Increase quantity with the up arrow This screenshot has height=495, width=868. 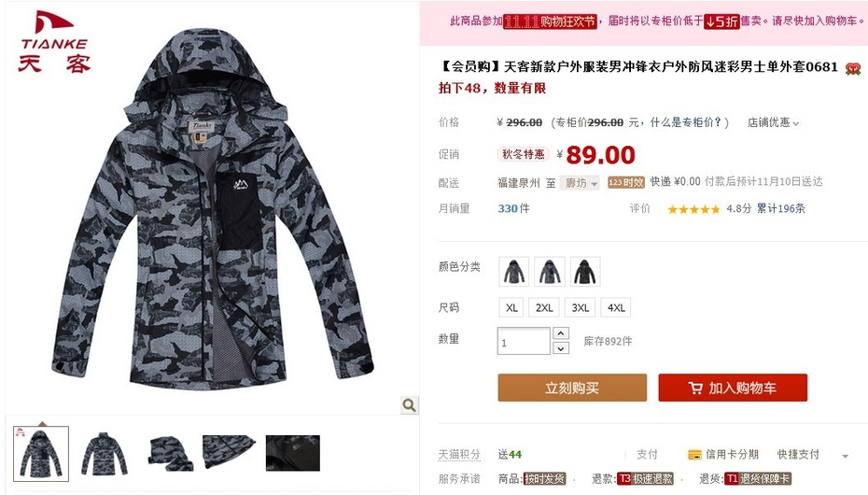tap(561, 333)
